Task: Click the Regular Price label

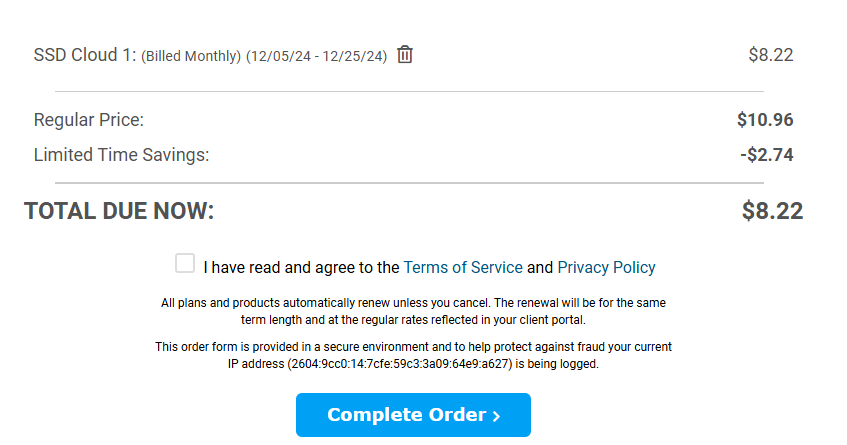Action: pos(89,120)
